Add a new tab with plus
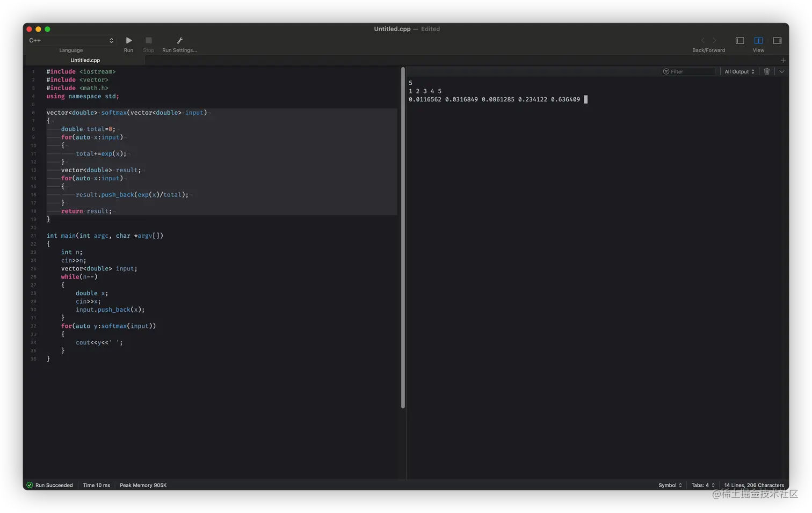The width and height of the screenshot is (812, 513). pos(783,60)
